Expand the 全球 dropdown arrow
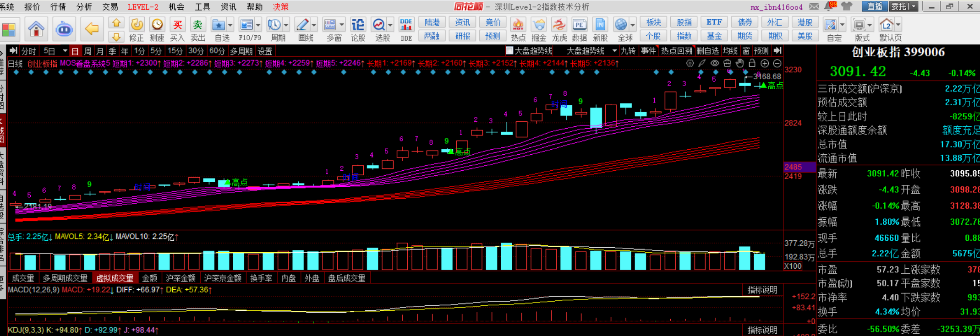 click(633, 25)
